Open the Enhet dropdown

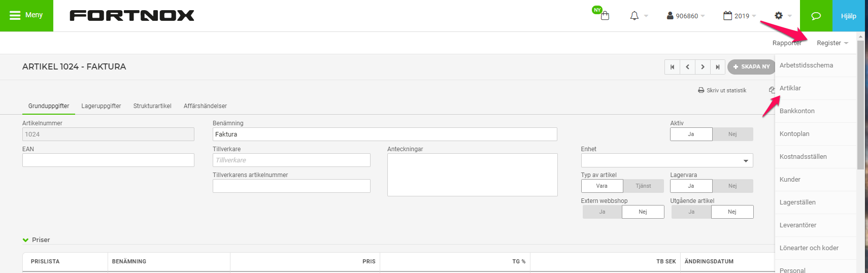[x=667, y=160]
